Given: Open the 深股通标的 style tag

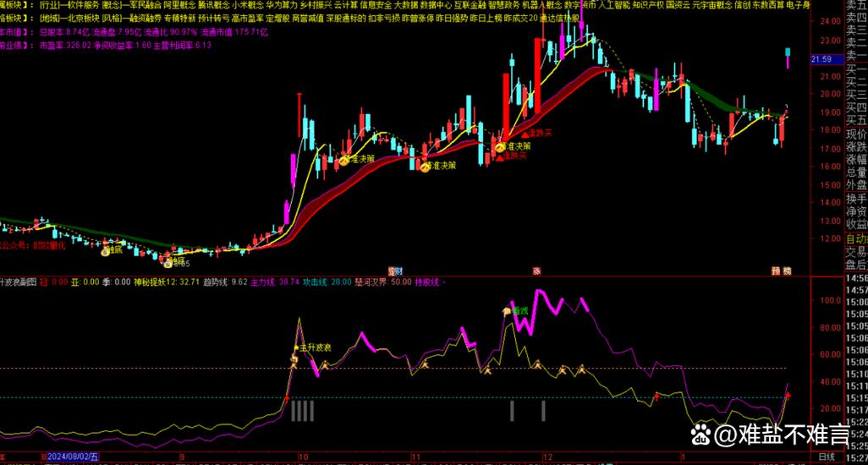Looking at the screenshot, I should pos(345,19).
